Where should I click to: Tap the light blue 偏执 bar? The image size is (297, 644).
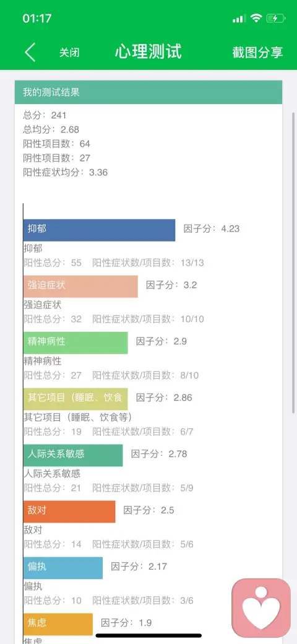click(62, 568)
